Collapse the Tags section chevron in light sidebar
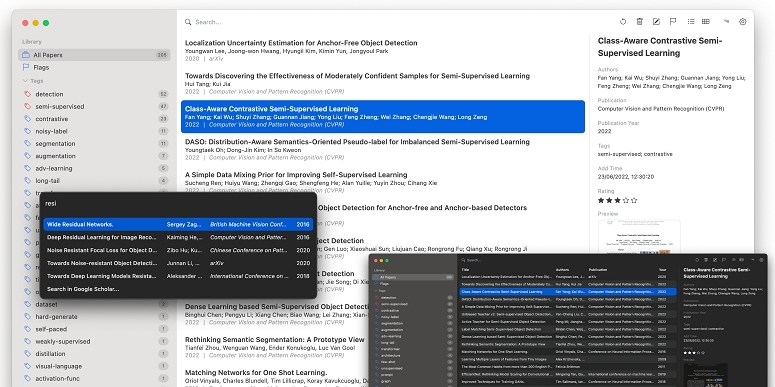This screenshot has width=775, height=387. coord(25,81)
